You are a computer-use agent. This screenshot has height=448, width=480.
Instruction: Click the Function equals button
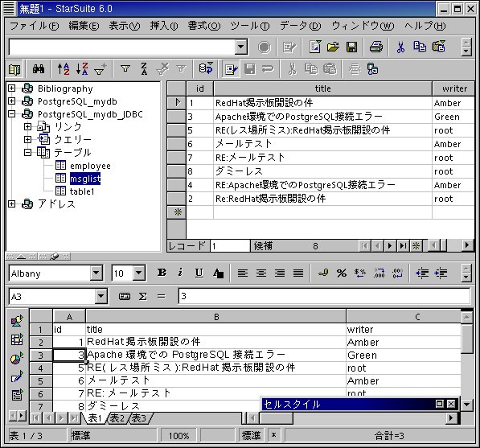click(162, 296)
